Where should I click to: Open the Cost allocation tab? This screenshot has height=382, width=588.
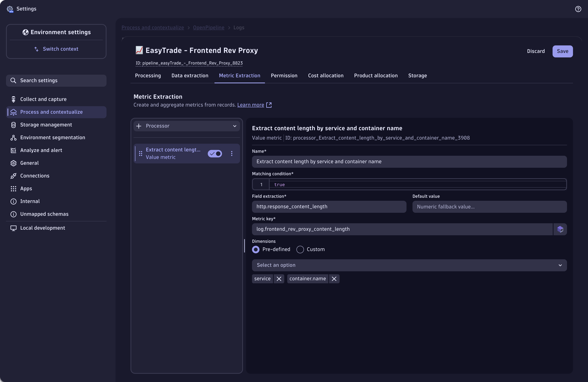coord(326,75)
